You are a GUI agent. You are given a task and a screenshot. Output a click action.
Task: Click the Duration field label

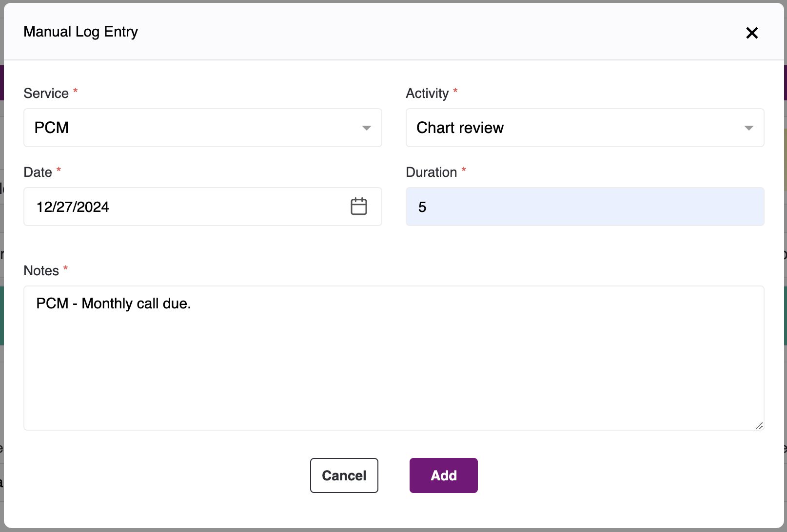[431, 172]
